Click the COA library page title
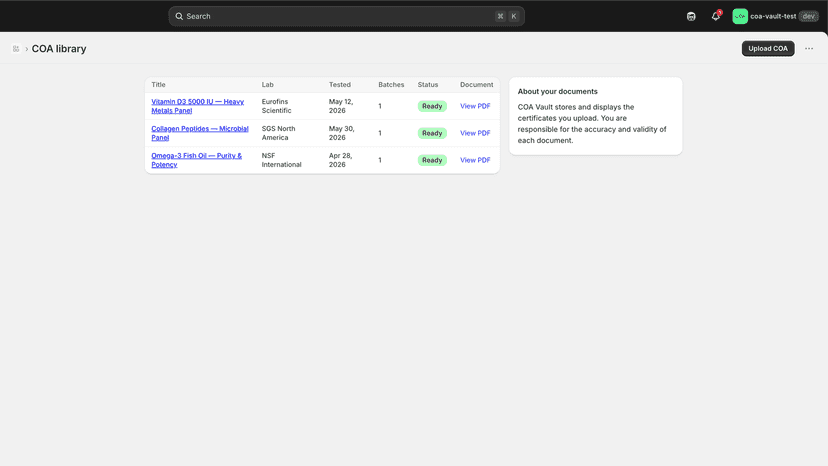Image resolution: width=828 pixels, height=466 pixels. (59, 49)
